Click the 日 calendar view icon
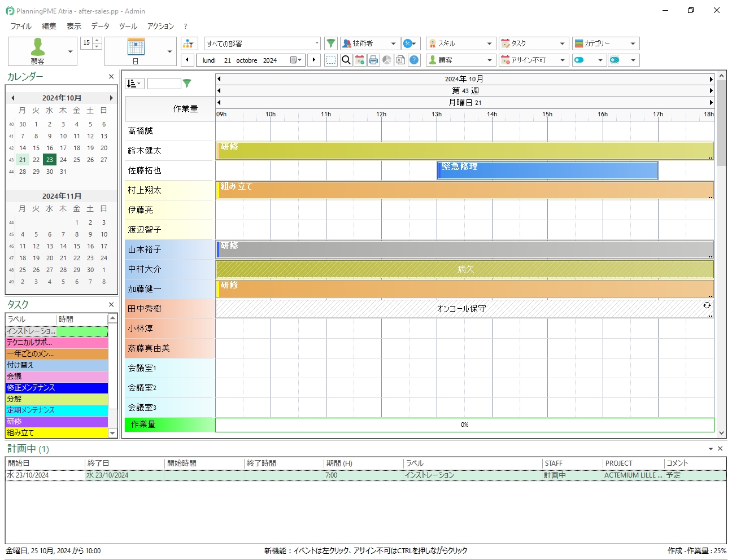 (x=136, y=51)
